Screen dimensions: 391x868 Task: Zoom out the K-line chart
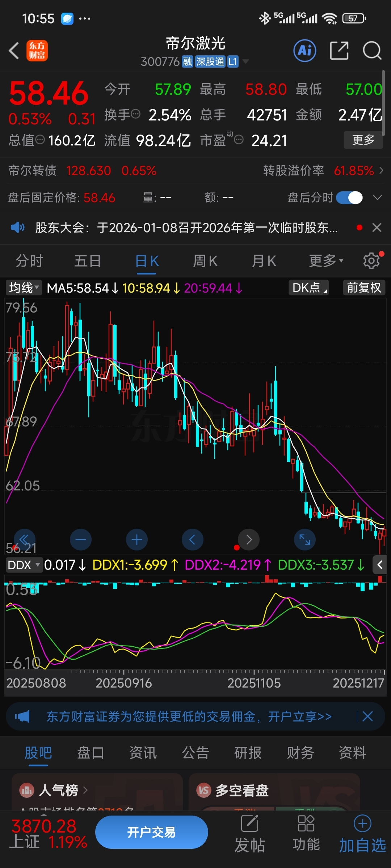(80, 540)
